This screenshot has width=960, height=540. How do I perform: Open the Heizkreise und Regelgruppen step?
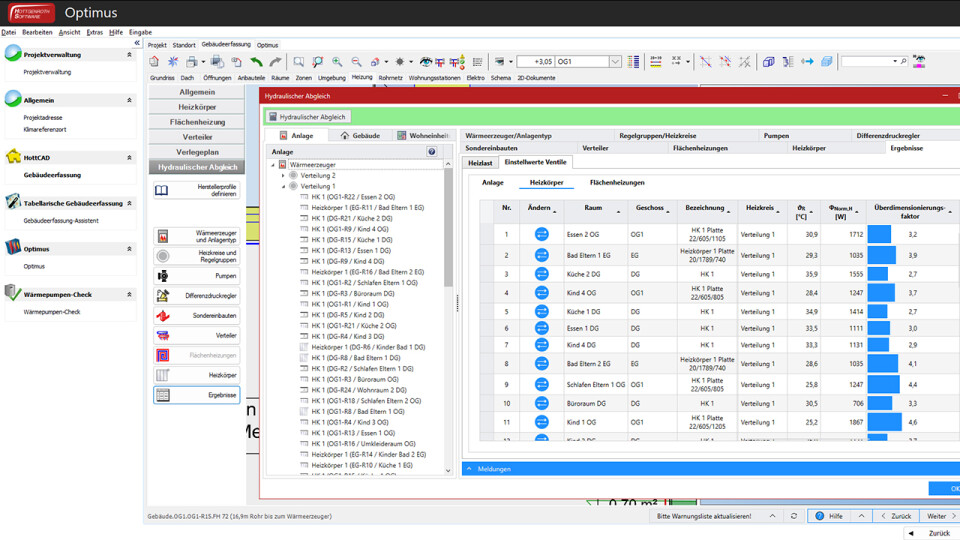coord(196,256)
